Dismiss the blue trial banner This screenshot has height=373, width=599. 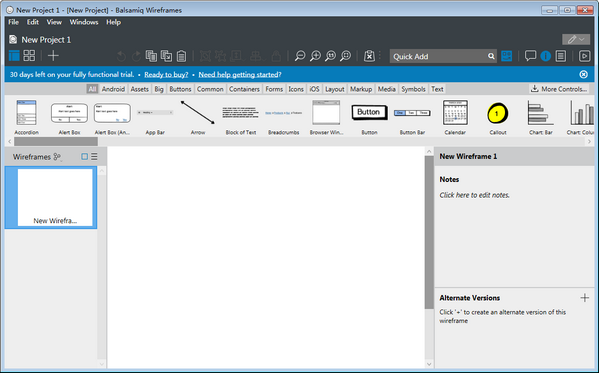[x=583, y=74]
